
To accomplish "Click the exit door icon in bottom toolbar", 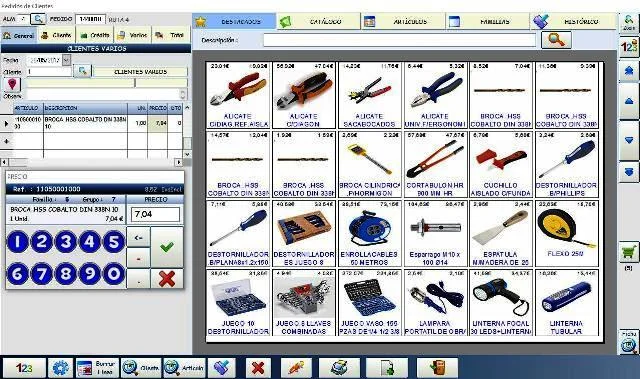I will 437,368.
